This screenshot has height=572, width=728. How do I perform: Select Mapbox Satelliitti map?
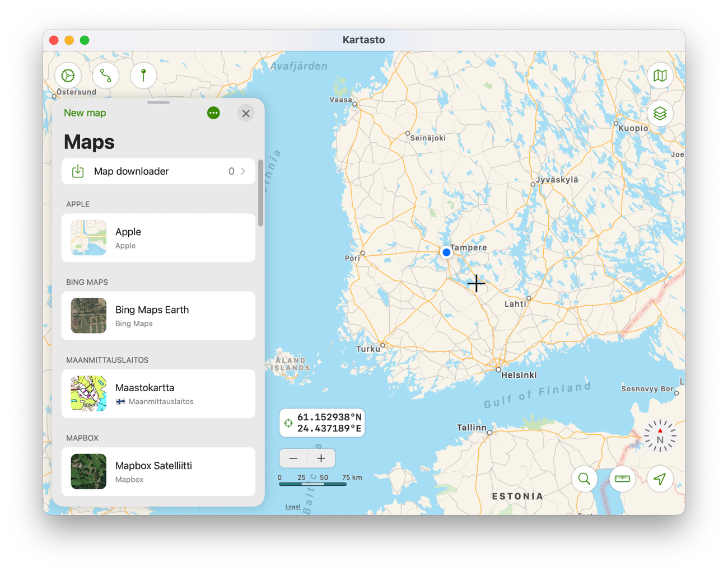[x=158, y=471]
